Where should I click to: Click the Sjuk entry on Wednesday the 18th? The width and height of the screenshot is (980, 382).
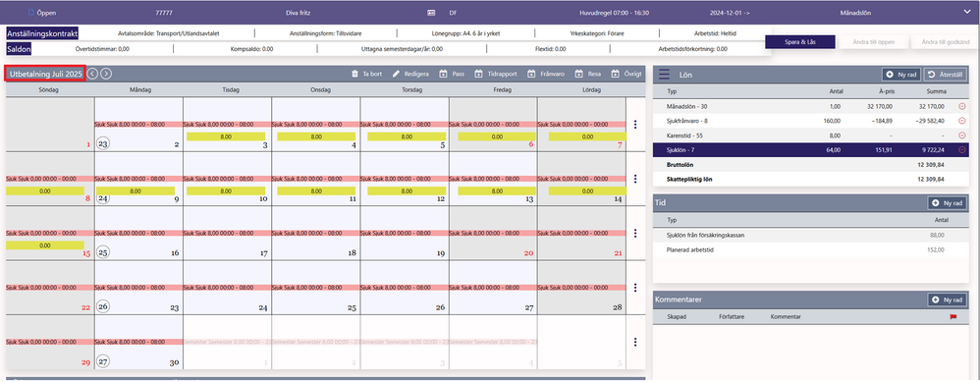tap(316, 233)
